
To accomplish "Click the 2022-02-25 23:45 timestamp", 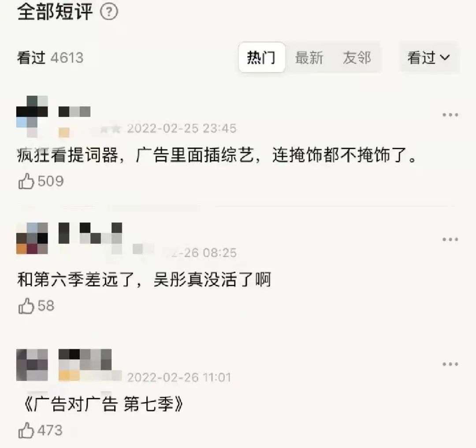I will [182, 128].
